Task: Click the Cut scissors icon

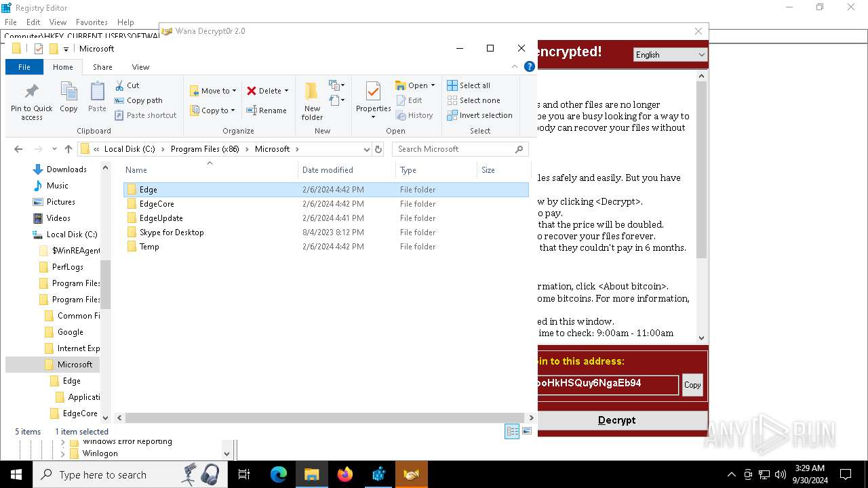Action: (x=119, y=85)
